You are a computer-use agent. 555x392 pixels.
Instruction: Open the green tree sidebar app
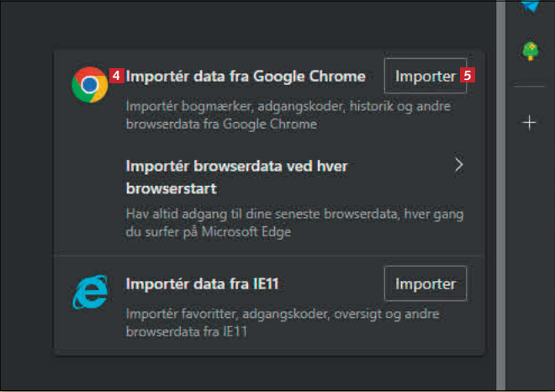tap(530, 51)
